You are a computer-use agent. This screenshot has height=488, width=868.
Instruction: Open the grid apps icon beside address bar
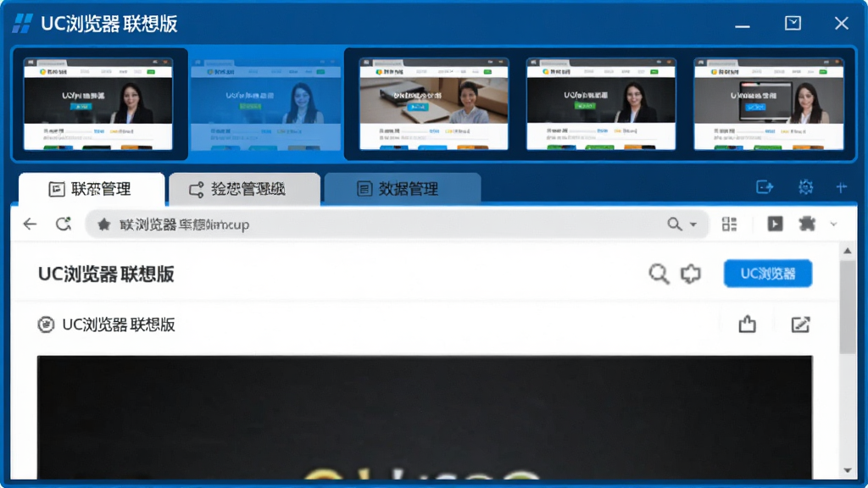729,224
